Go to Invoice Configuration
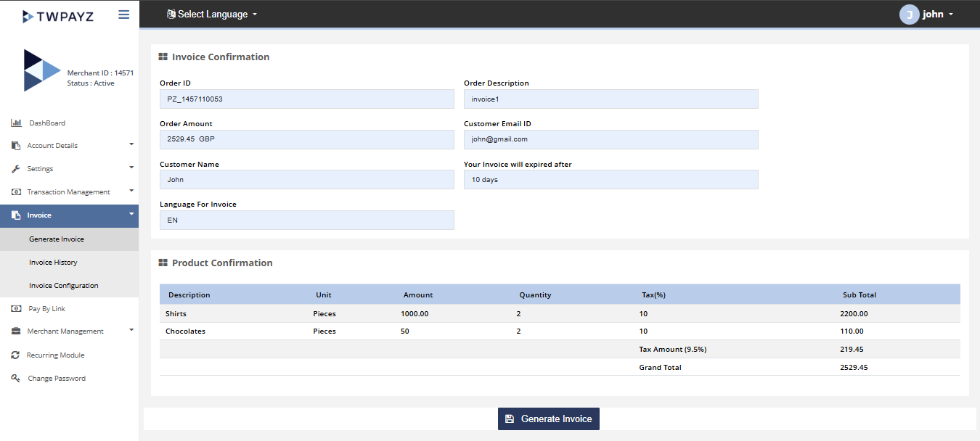This screenshot has height=441, width=980. 63,286
